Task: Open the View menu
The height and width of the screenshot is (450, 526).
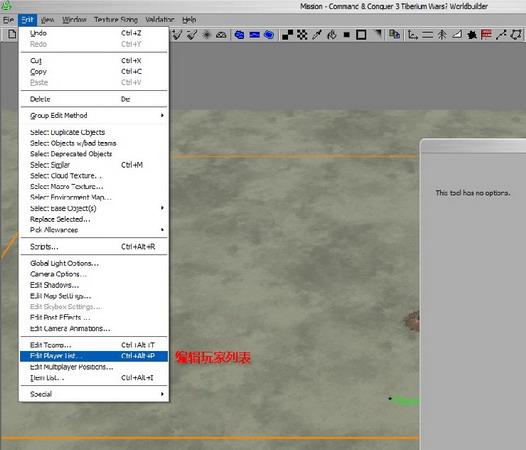Action: (47, 20)
